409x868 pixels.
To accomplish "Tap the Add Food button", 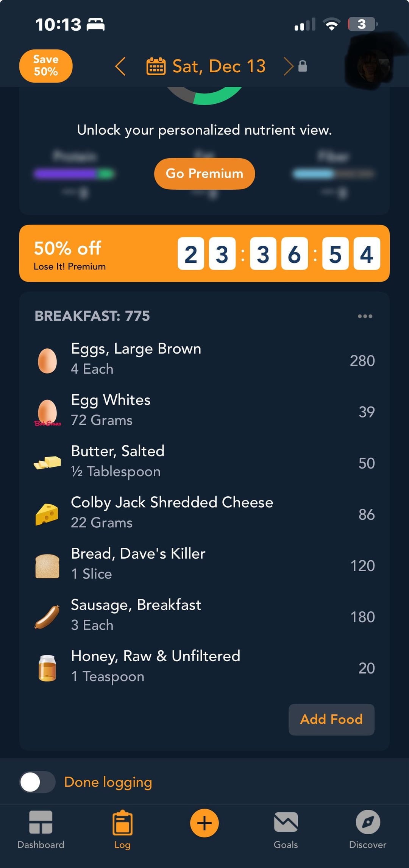I will (x=331, y=719).
